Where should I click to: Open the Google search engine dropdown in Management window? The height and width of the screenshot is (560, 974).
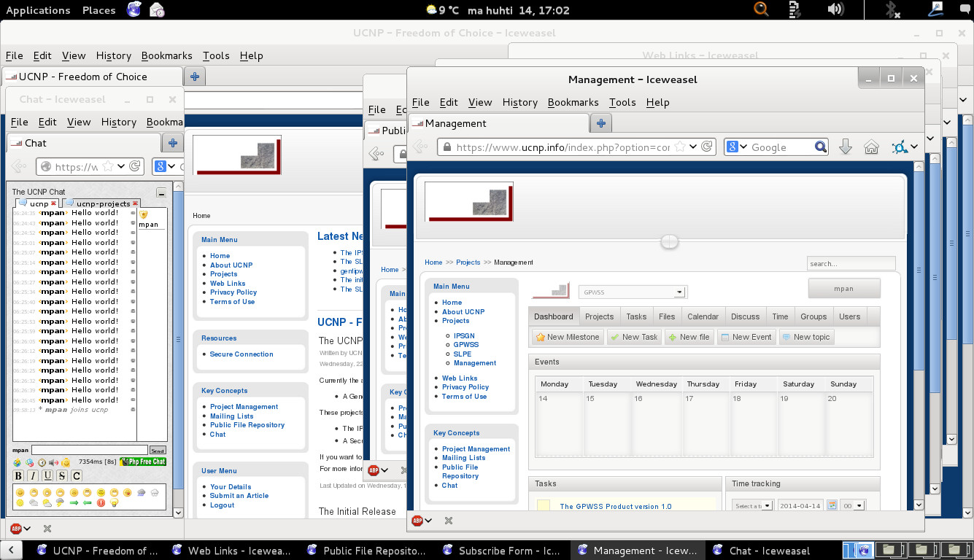coord(738,147)
